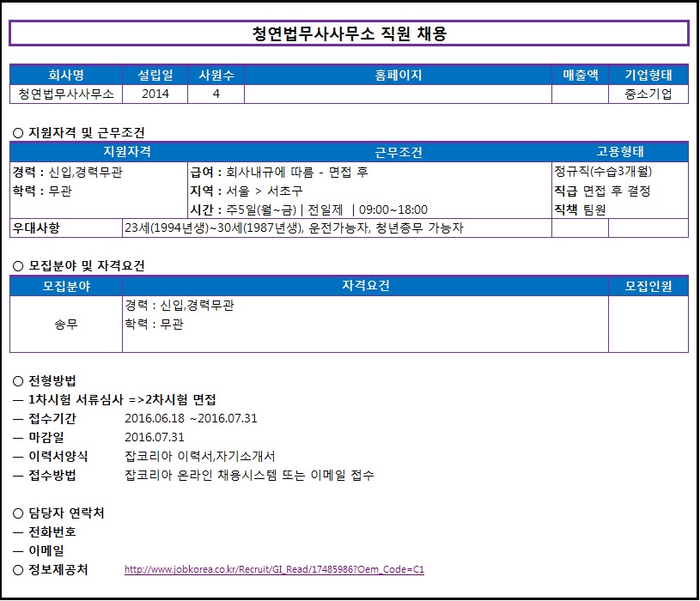
Task: Click the 정규직(수습3개월) employment type text
Action: (609, 171)
